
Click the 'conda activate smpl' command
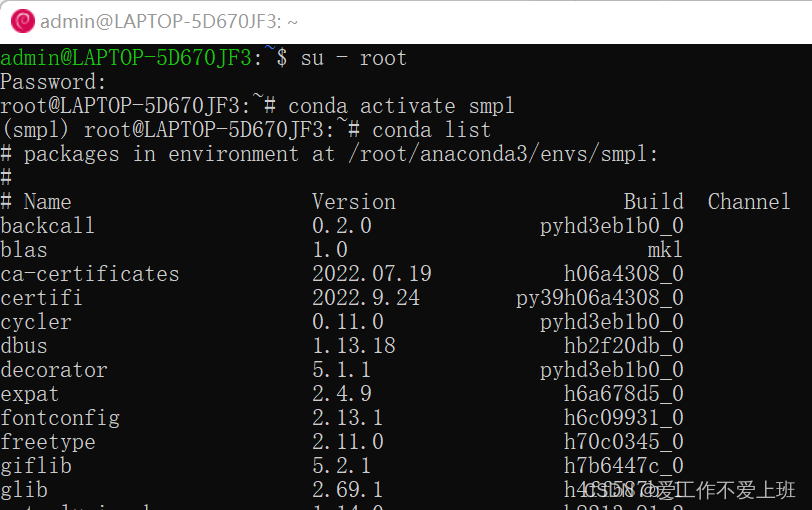[x=401, y=106]
